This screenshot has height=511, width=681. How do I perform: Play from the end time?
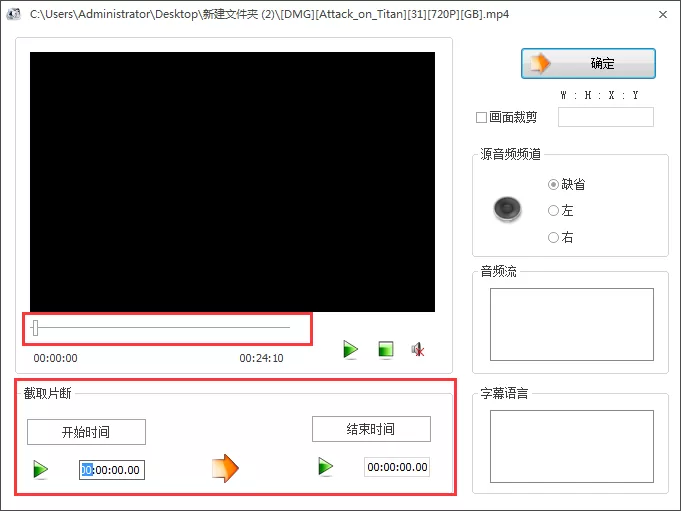[x=325, y=467]
